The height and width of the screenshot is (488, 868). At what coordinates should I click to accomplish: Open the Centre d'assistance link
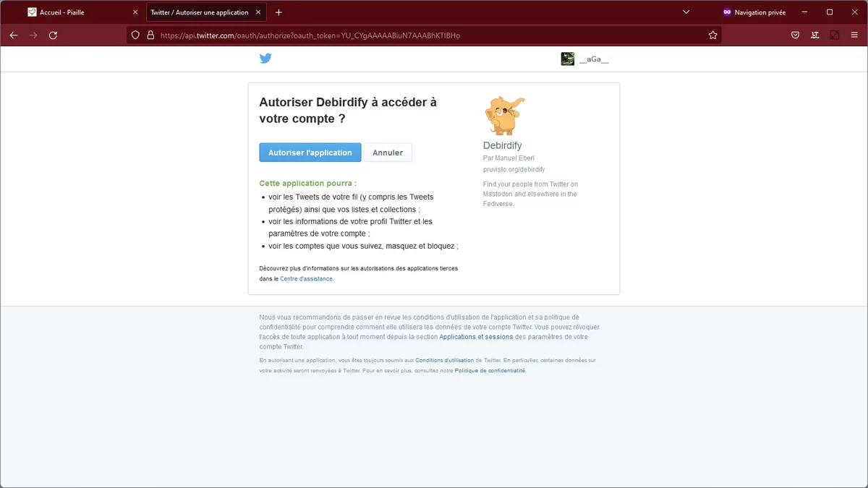pyautogui.click(x=307, y=278)
